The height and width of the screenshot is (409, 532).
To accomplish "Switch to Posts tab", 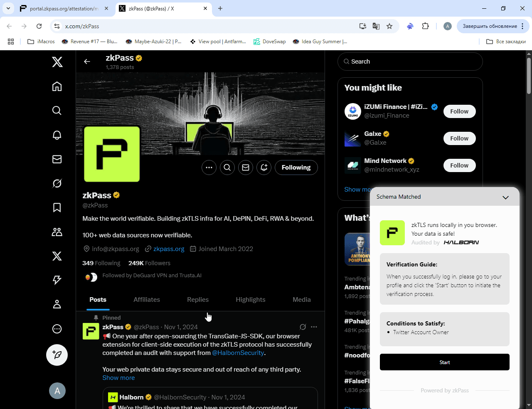I will tap(98, 300).
